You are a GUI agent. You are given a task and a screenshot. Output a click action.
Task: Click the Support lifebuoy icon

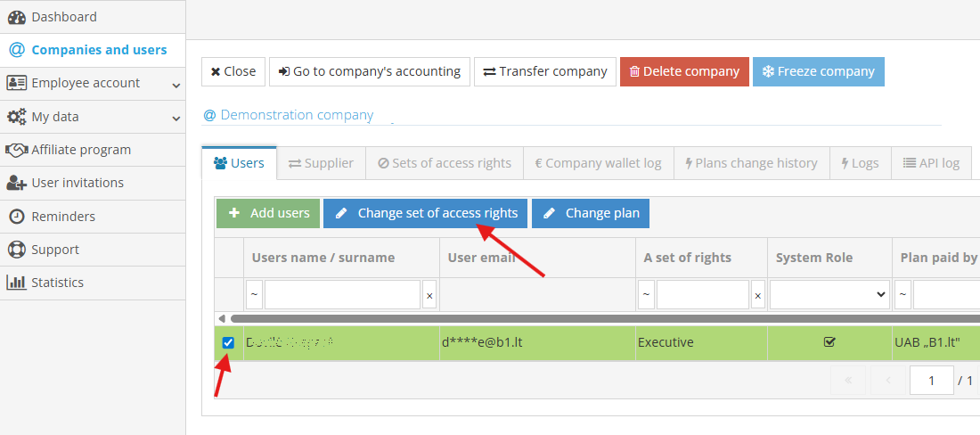pyautogui.click(x=16, y=250)
